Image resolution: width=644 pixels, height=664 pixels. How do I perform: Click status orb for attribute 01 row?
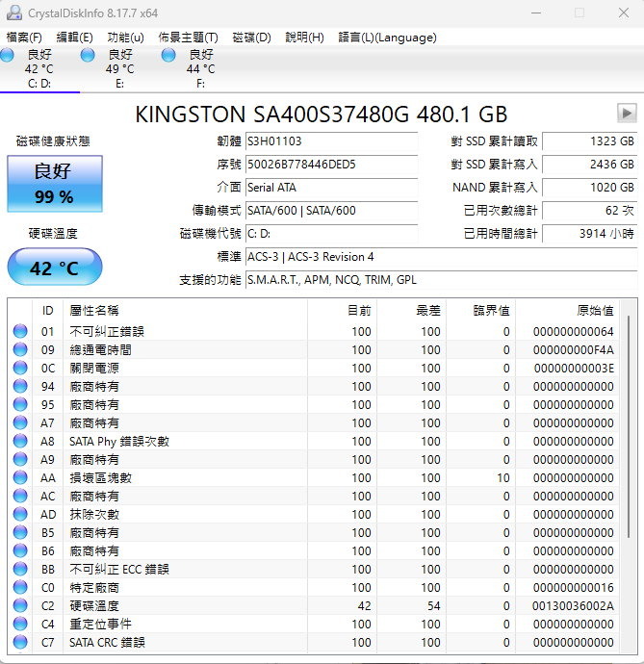tap(20, 331)
